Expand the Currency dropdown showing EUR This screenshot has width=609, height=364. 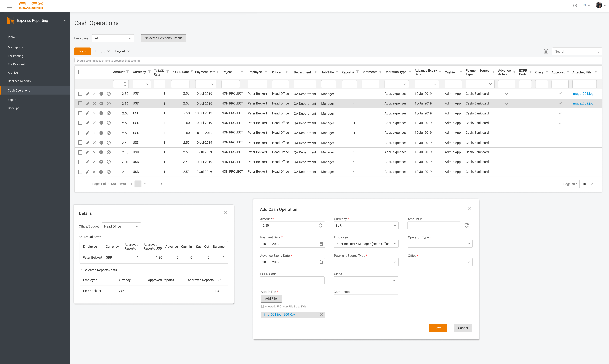(366, 225)
